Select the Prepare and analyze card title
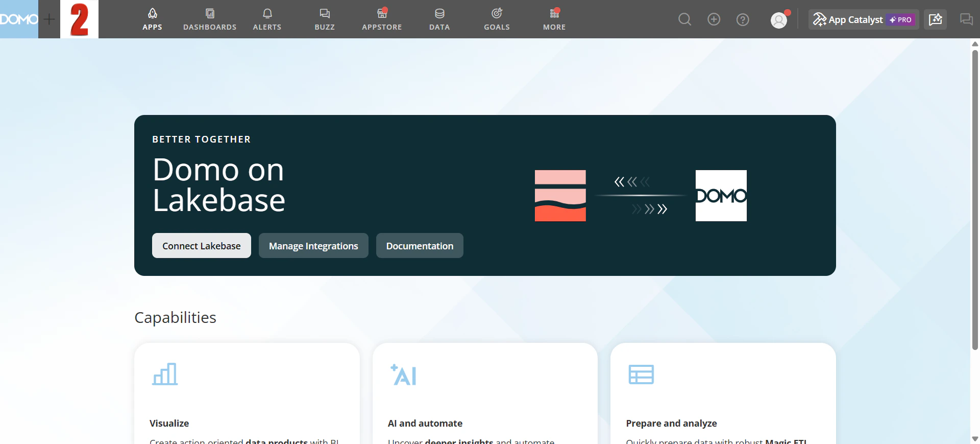980x444 pixels. tap(671, 424)
